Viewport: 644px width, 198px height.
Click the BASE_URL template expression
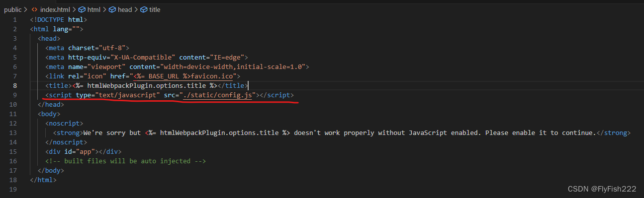162,76
